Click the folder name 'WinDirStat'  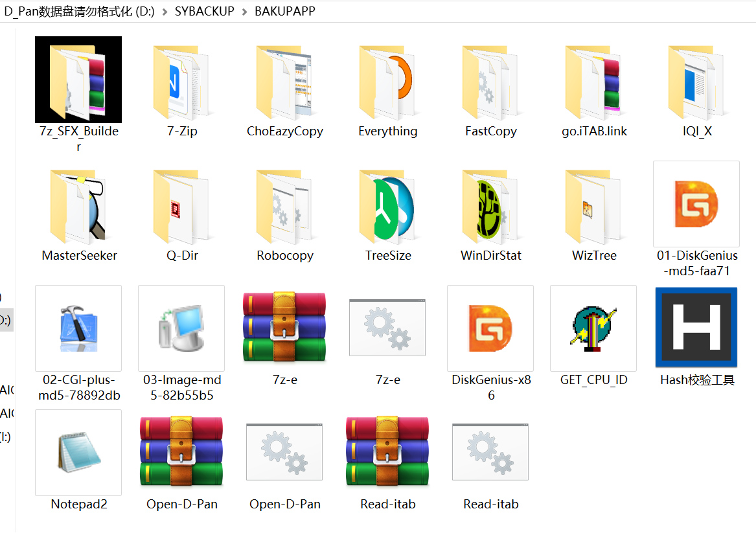click(491, 255)
